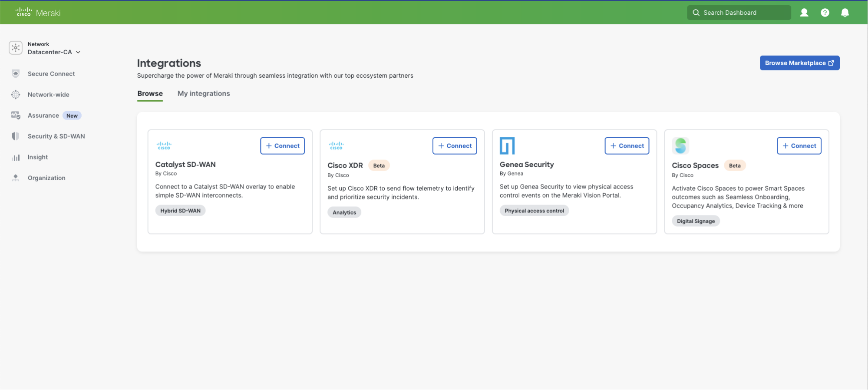The image size is (868, 390).
Task: Click the Cisco Spaces logo icon
Action: tap(680, 146)
